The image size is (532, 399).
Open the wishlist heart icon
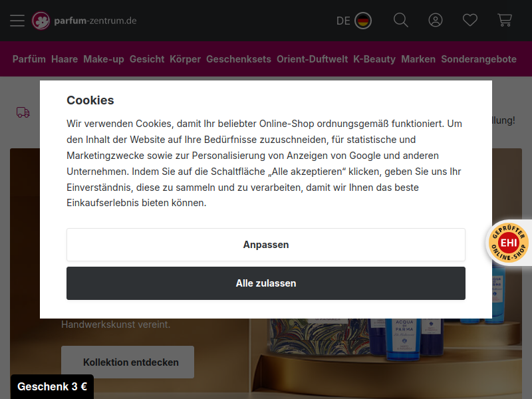click(470, 21)
